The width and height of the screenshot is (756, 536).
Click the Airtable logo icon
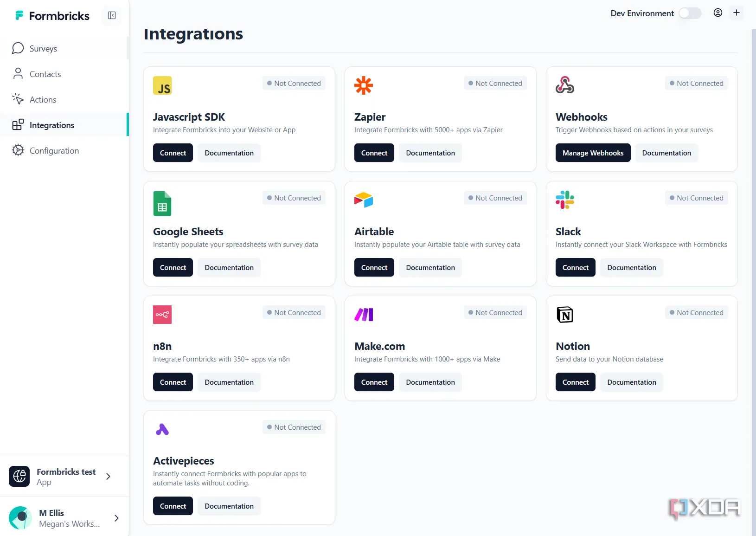(x=364, y=200)
